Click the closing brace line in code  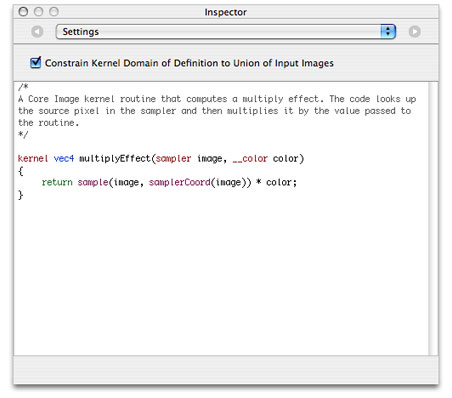click(x=21, y=195)
